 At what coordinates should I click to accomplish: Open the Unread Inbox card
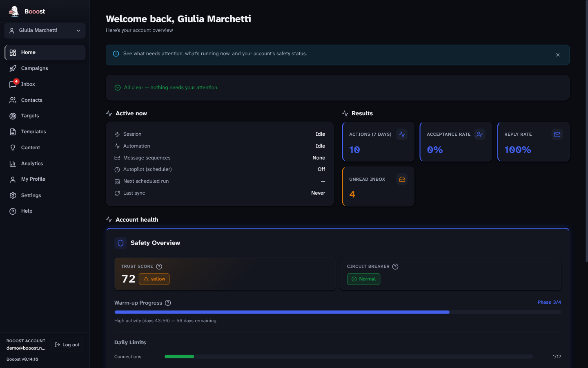(x=379, y=186)
